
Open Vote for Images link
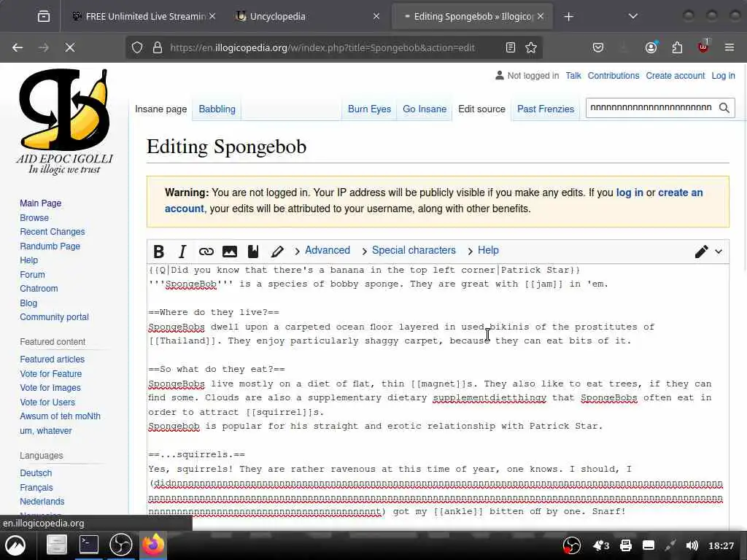[50, 388]
